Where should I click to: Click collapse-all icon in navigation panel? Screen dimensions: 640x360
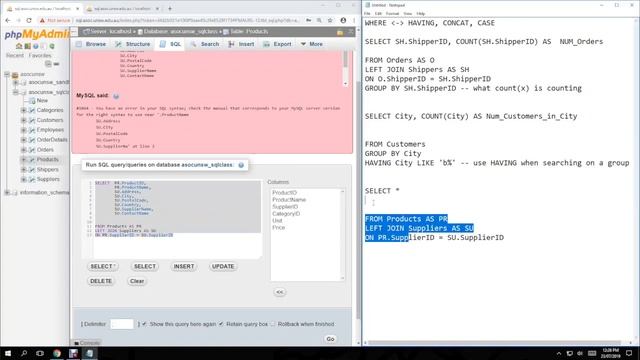(48, 64)
